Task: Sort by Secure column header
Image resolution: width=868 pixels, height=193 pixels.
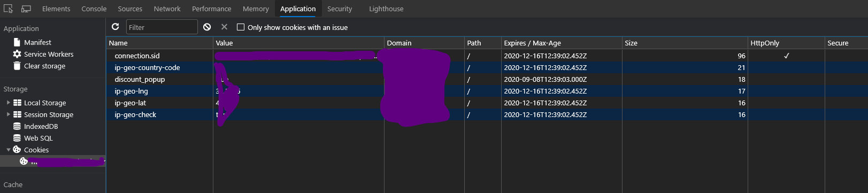Action: coord(846,43)
